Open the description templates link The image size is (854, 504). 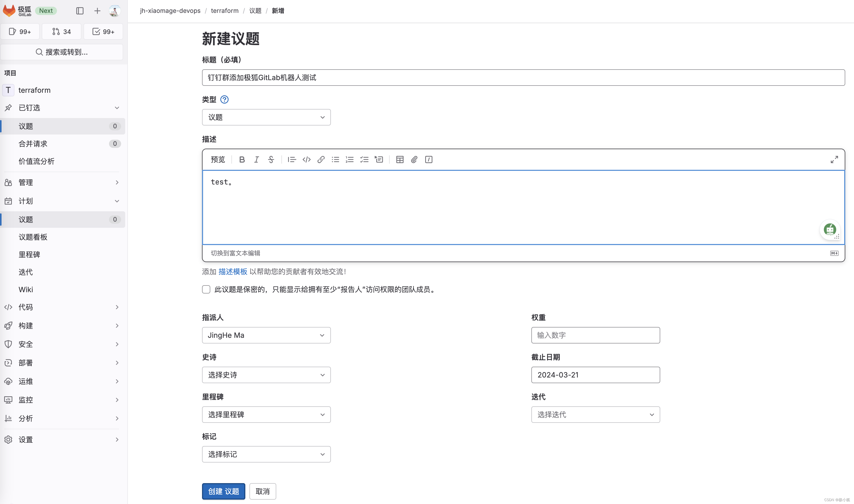tap(233, 272)
